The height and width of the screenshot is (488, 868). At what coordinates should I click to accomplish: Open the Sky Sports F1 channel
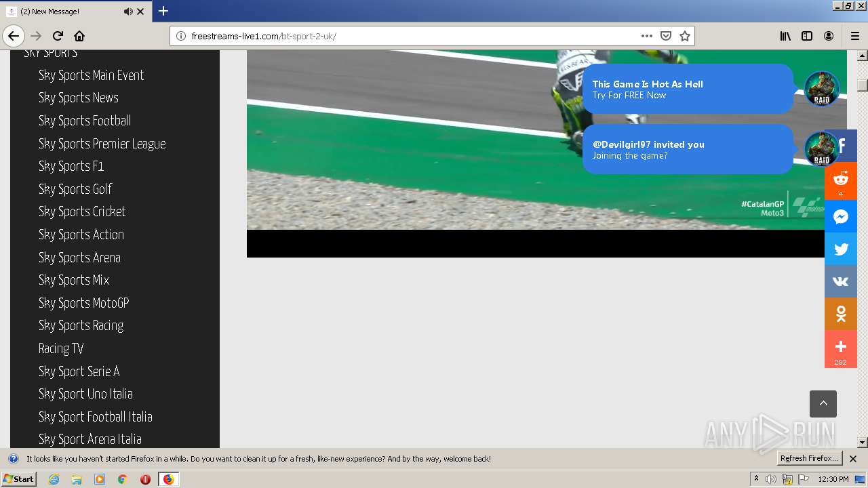(71, 166)
